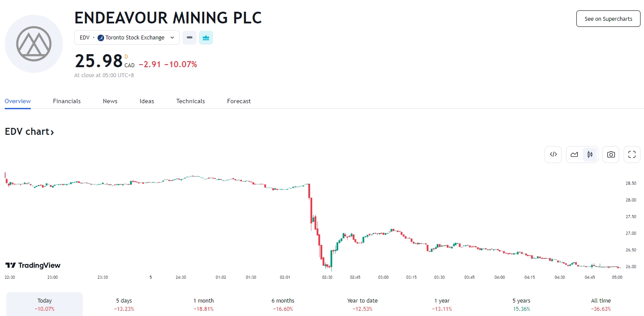Click the dash icon next to EDV symbol

[x=189, y=38]
